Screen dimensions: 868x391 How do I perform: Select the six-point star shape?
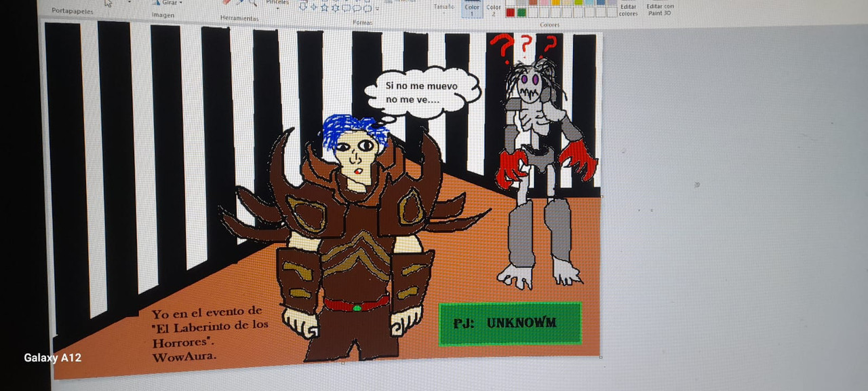click(x=335, y=7)
